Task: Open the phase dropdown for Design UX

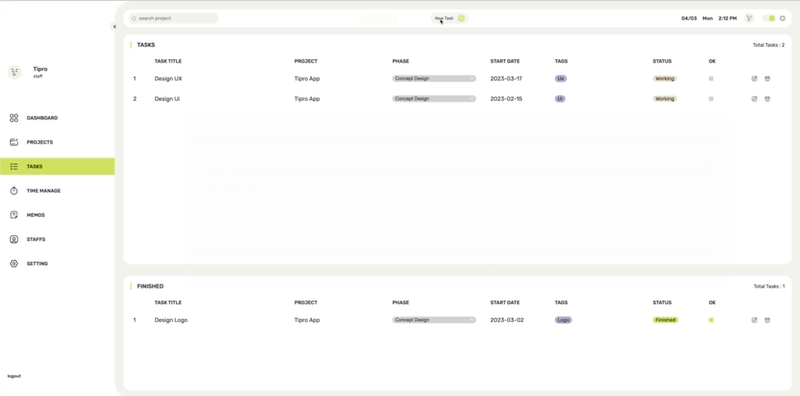Action: [x=434, y=79]
